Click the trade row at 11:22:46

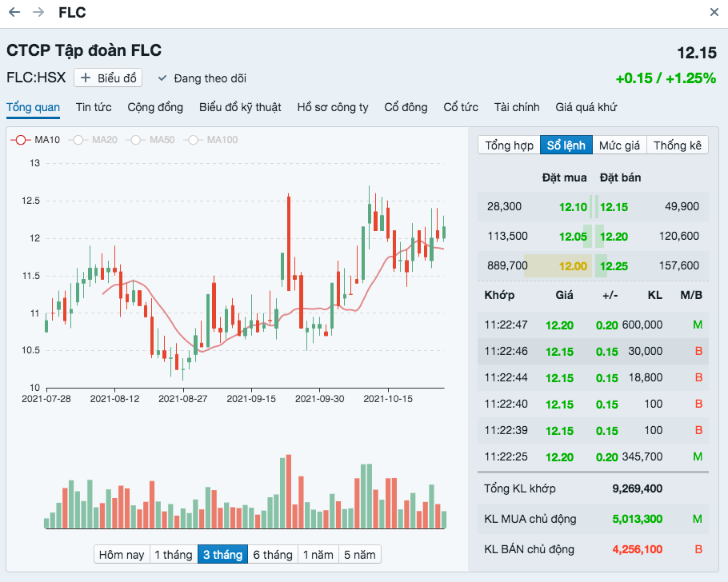pyautogui.click(x=593, y=351)
